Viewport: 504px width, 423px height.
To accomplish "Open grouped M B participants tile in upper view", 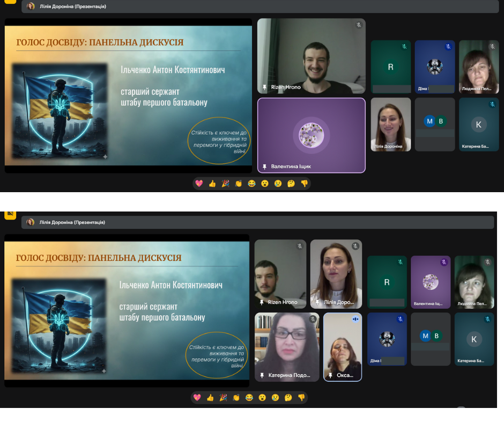I will [435, 122].
